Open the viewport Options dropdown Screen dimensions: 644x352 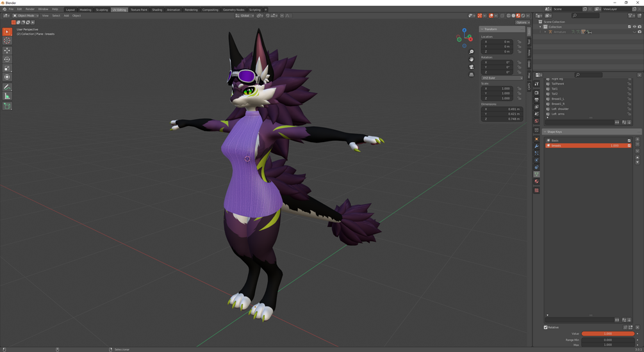tap(522, 22)
